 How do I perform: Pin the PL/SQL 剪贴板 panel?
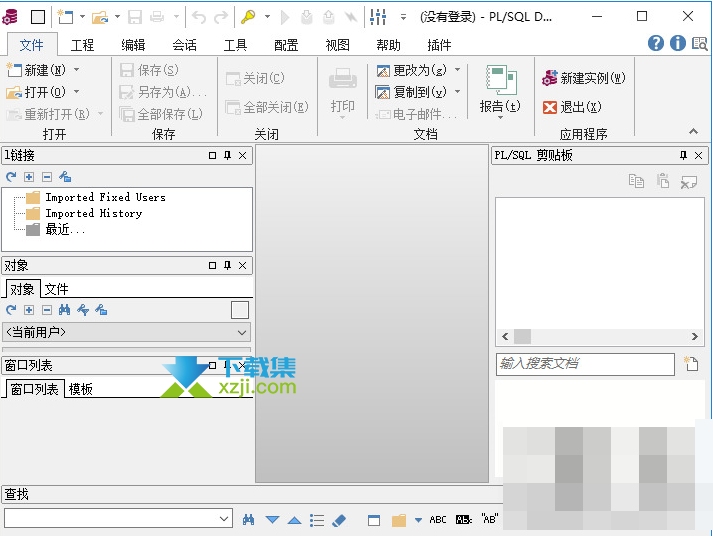[x=683, y=155]
